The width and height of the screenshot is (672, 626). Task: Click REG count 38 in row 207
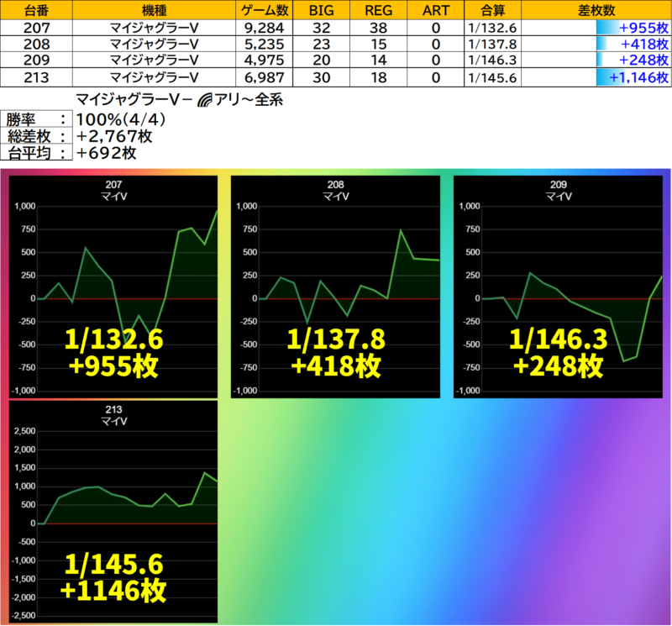[379, 28]
